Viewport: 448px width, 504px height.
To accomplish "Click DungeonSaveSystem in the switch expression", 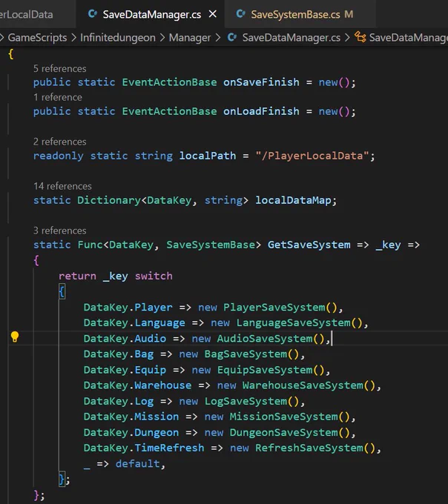I will [283, 433].
